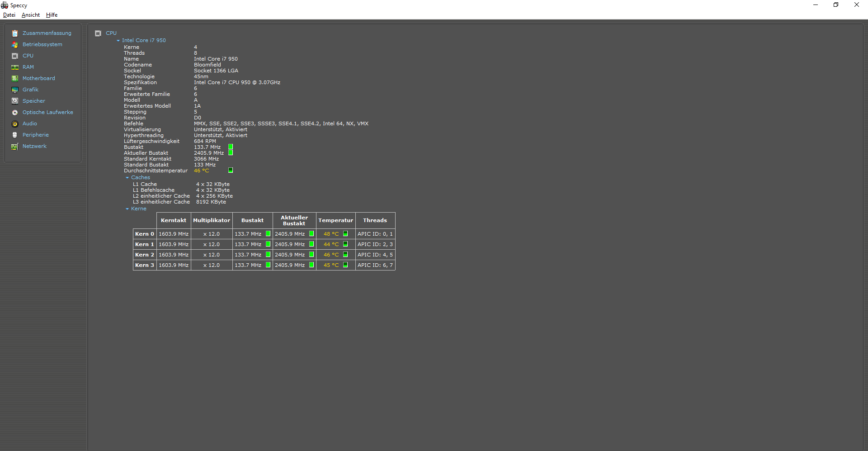Click the Threads column header

click(375, 221)
